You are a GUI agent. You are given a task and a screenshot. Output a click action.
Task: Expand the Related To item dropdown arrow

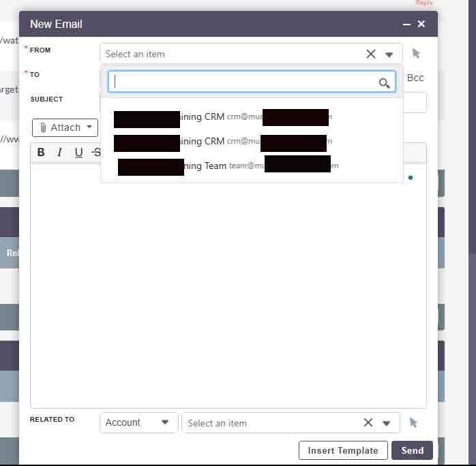click(387, 423)
